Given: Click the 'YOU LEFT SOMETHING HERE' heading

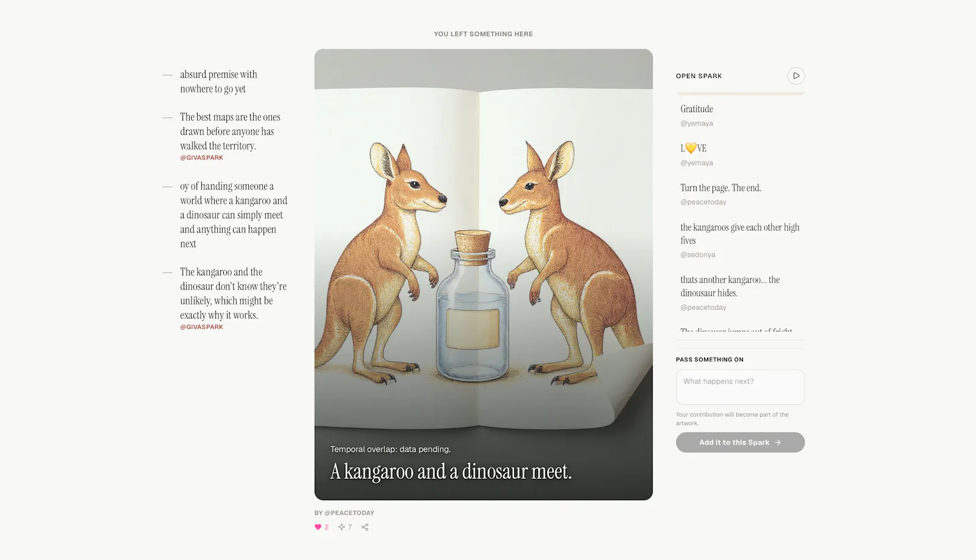Looking at the screenshot, I should point(483,34).
